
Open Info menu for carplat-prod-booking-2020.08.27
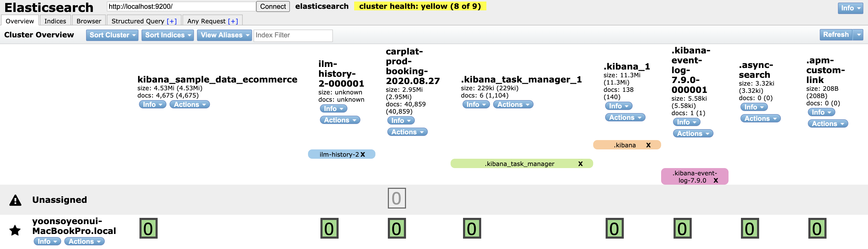(x=401, y=120)
